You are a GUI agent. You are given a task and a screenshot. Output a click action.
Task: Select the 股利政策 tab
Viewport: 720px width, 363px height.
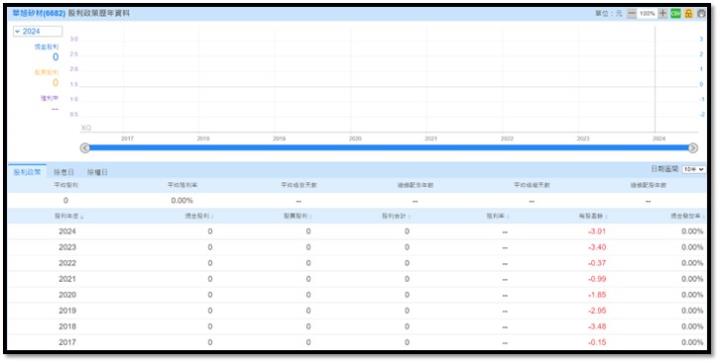pos(27,172)
